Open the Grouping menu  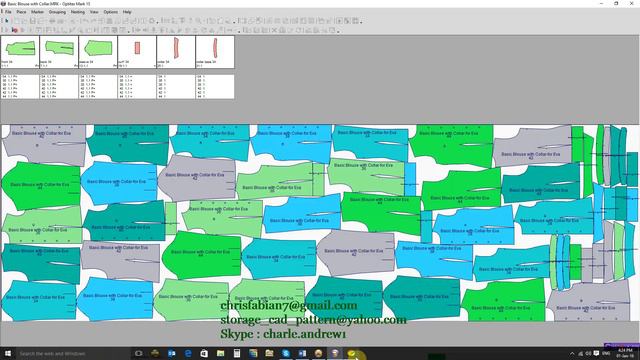point(57,12)
